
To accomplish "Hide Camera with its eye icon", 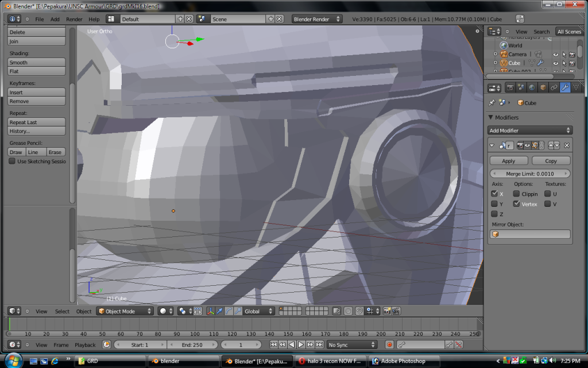I will [x=556, y=55].
